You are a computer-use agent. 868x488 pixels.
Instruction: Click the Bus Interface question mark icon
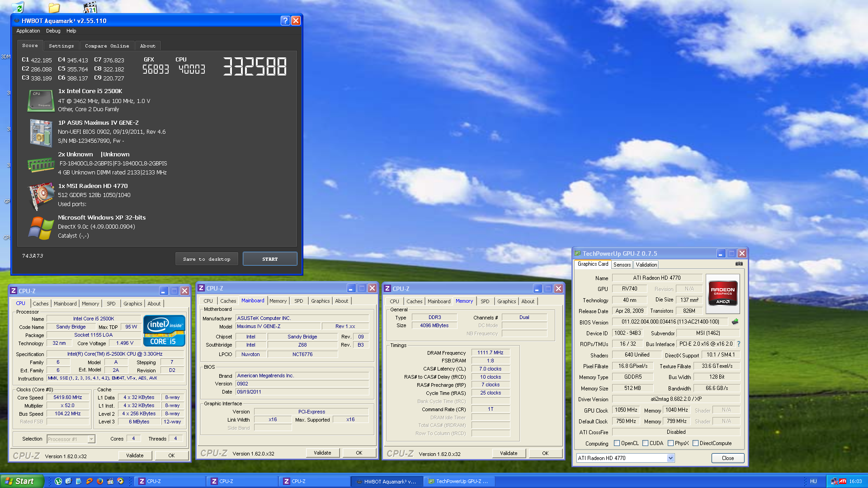pos(739,344)
